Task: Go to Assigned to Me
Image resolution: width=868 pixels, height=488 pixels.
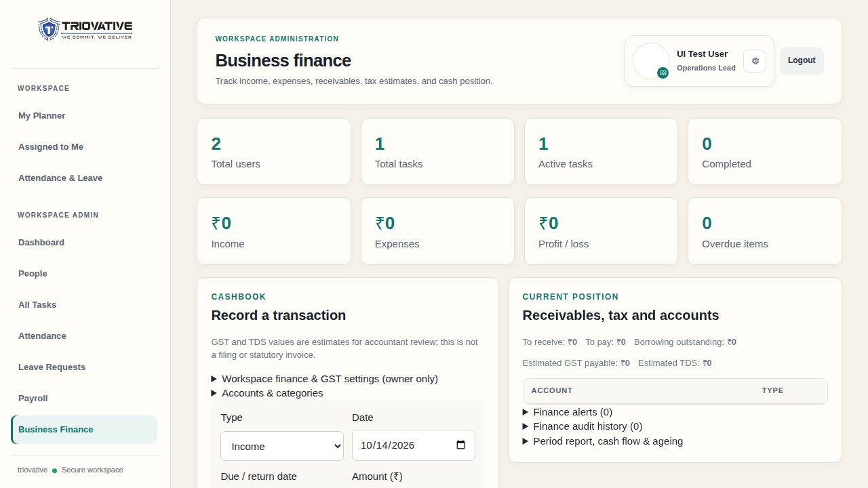Action: pos(84,147)
